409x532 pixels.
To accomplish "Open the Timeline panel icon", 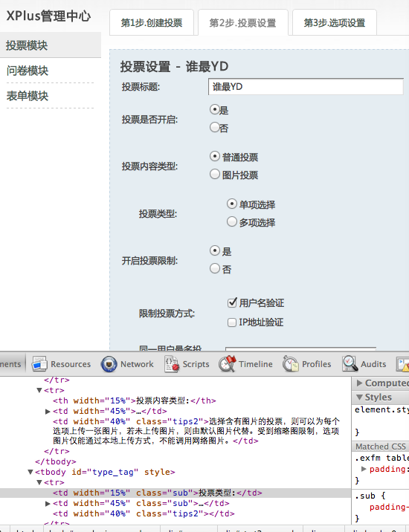I will click(228, 364).
